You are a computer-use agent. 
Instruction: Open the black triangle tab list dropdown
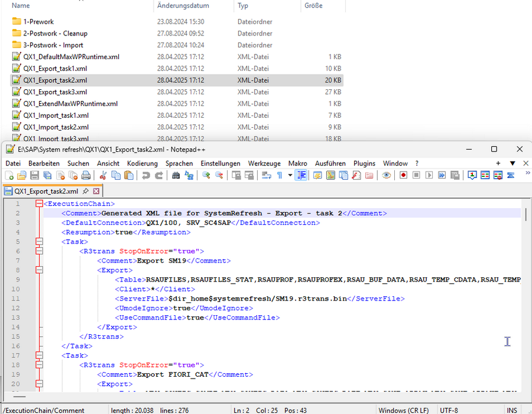point(512,163)
